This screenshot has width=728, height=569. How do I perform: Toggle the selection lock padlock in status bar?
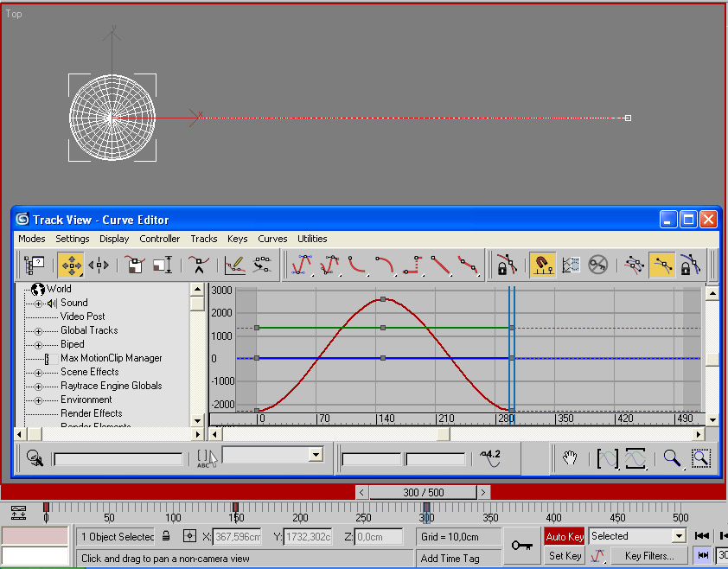[166, 537]
